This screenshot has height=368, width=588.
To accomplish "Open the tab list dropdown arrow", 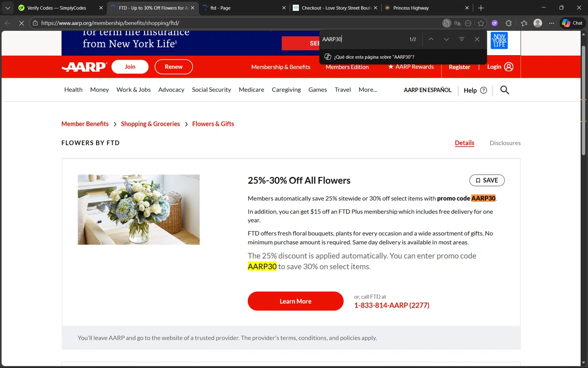I will point(7,8).
